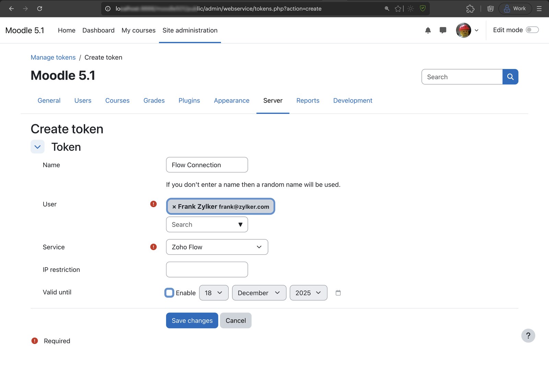Switch to the General tab
The image size is (549, 392).
(49, 100)
